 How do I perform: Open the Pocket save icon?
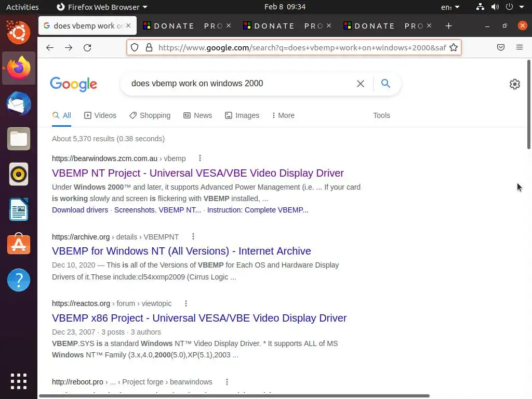(x=501, y=47)
